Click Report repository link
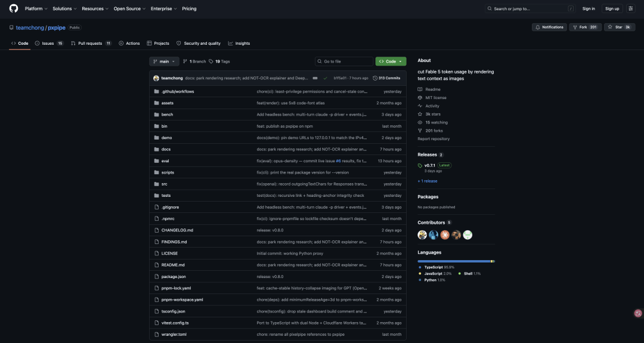Screen dimensions: 644x343 click(x=434, y=139)
